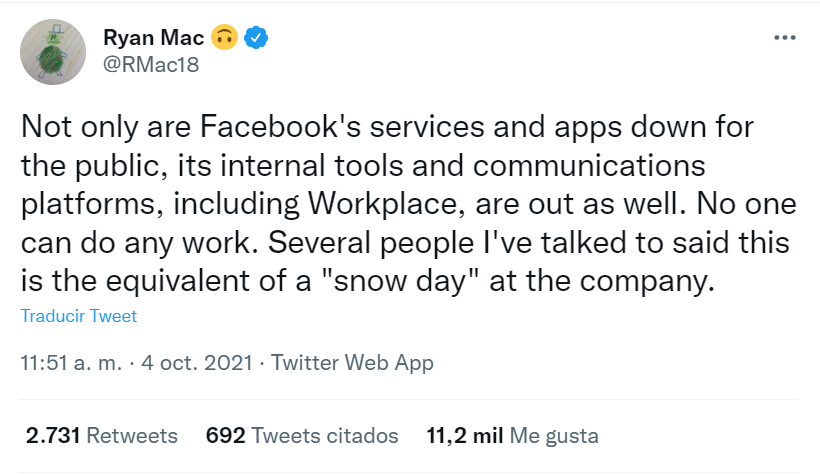Click the upside-down face emoji
This screenshot has height=475, width=820.
pos(223,39)
